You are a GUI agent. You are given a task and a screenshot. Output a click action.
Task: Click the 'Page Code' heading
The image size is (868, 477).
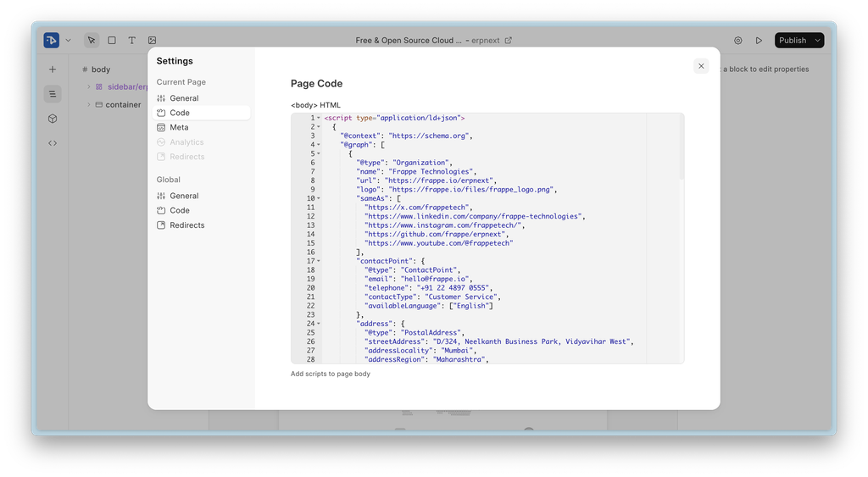pyautogui.click(x=317, y=84)
